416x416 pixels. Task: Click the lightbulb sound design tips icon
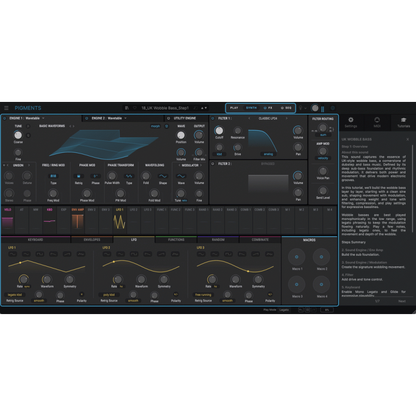[x=300, y=108]
